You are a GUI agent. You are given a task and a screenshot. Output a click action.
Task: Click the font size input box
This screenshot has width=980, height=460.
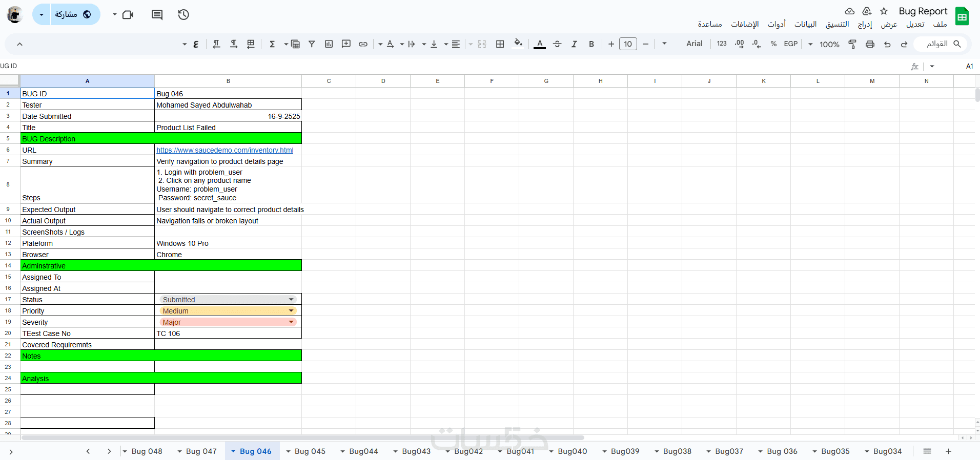pyautogui.click(x=628, y=44)
